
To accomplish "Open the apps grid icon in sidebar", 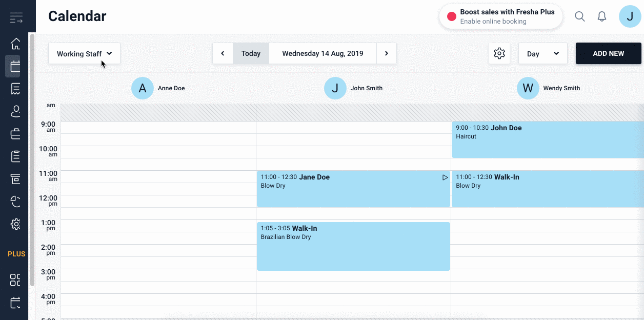I will [15, 280].
